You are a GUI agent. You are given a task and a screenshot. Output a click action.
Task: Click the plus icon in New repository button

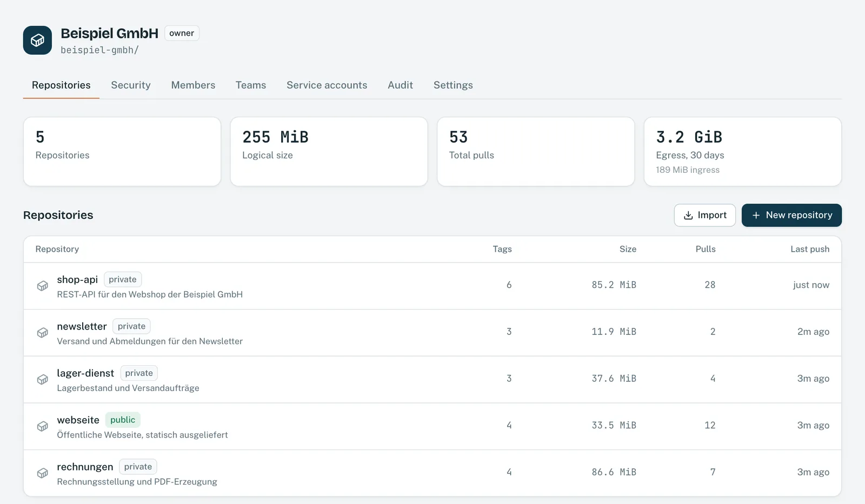[756, 216]
